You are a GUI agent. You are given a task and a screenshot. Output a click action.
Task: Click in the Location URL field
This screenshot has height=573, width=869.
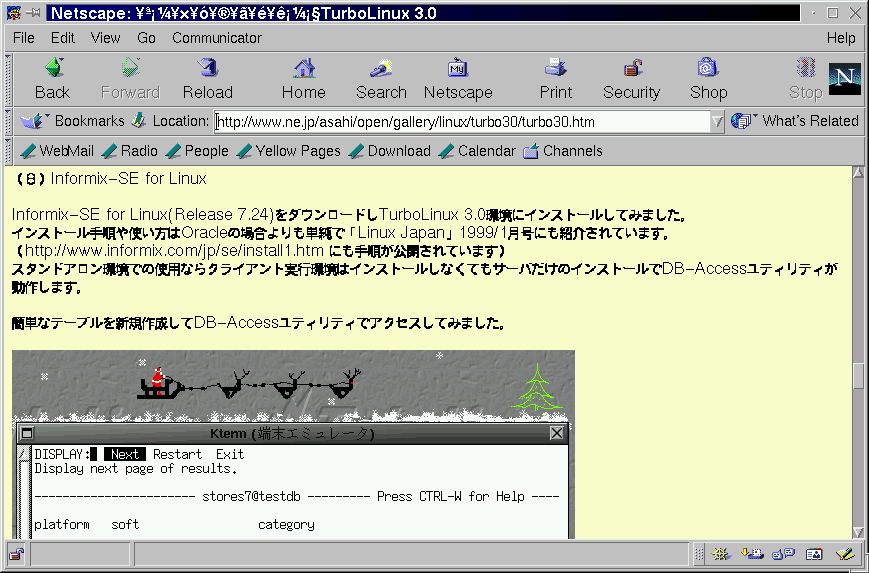[x=462, y=122]
